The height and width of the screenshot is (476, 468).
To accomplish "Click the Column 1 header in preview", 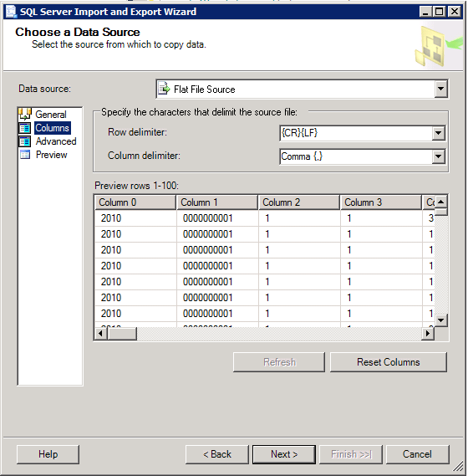I will [216, 202].
